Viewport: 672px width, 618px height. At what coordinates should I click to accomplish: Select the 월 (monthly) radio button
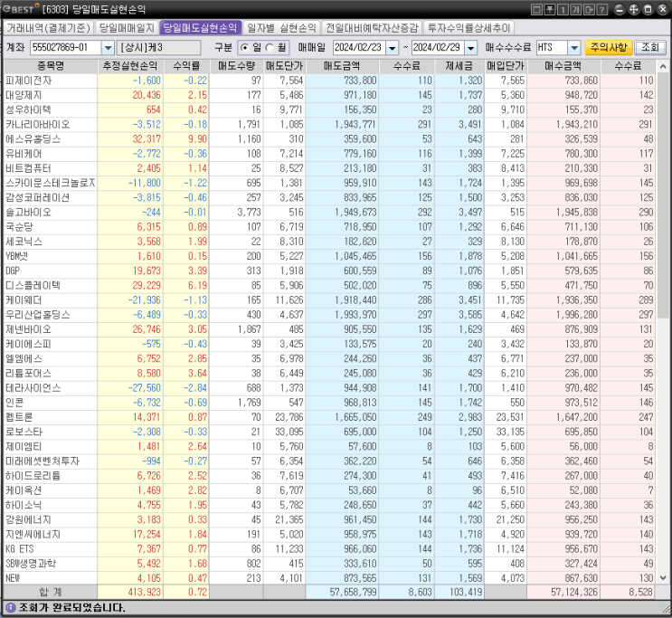[270, 48]
